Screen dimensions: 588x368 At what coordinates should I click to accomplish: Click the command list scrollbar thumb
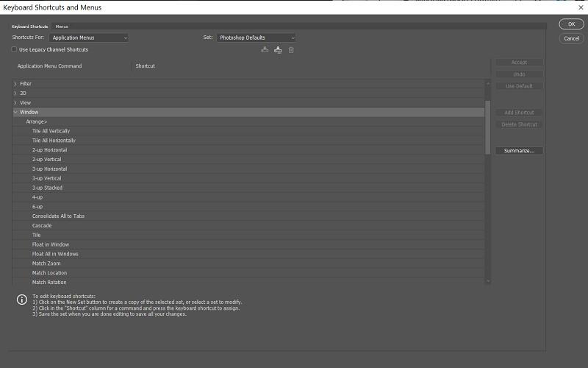coord(488,127)
